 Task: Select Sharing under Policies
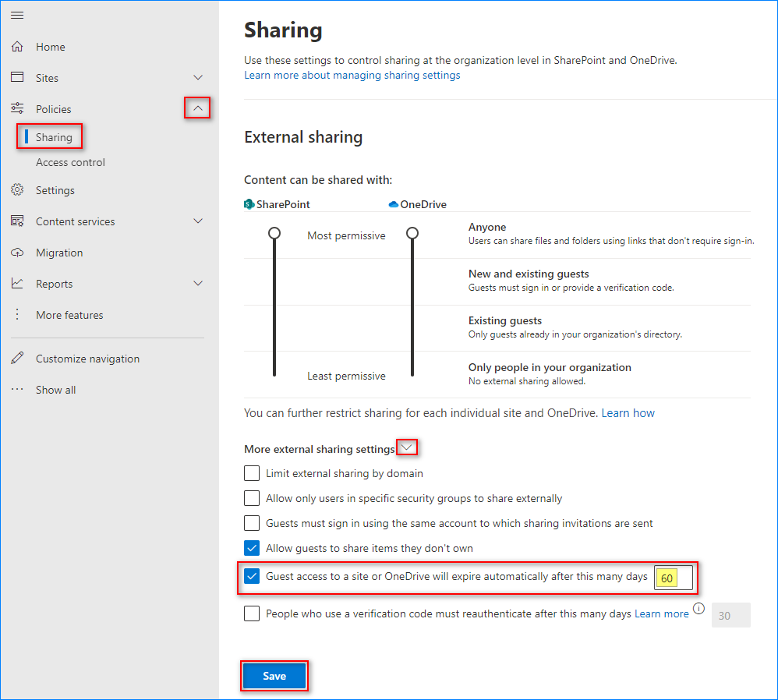54,137
